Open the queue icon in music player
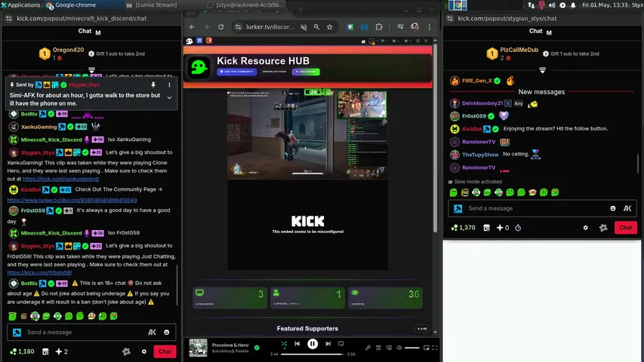Image resolution: width=644 pixels, height=362 pixels. pyautogui.click(x=379, y=348)
